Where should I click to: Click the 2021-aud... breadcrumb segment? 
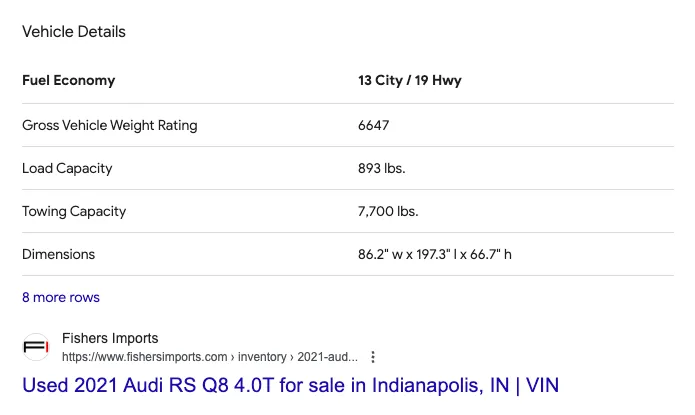click(x=328, y=357)
